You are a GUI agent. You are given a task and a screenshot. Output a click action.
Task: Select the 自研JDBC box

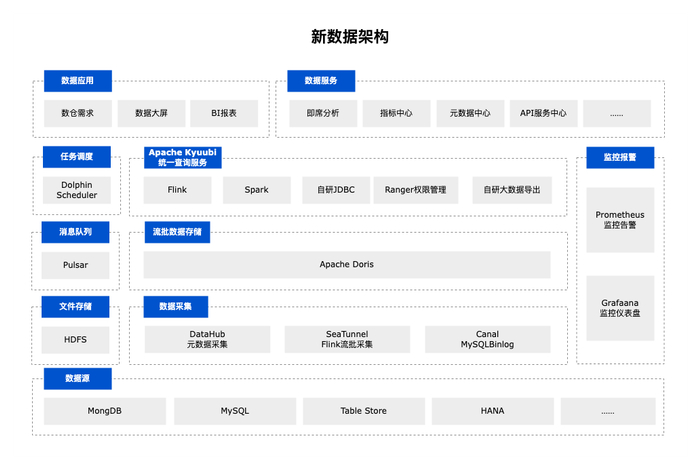coord(336,190)
